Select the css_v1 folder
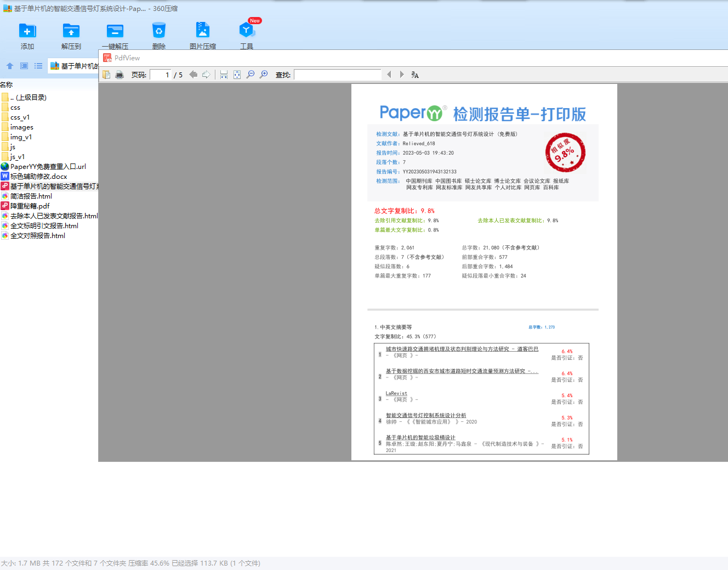Screen dimensions: 728x570 [x=15, y=117]
